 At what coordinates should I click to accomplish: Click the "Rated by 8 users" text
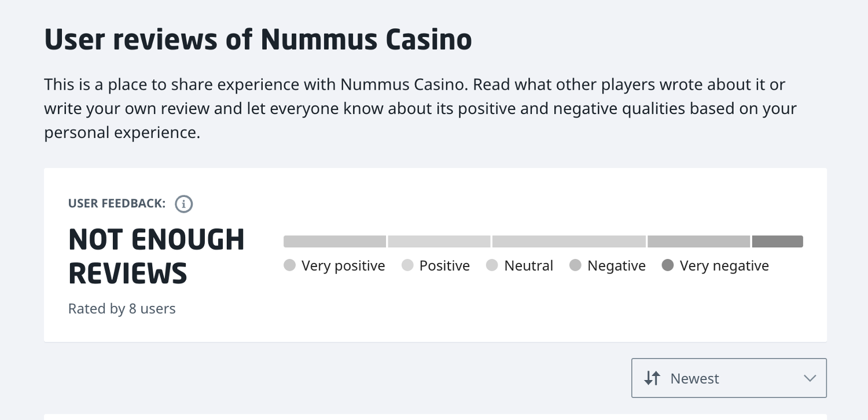122,309
